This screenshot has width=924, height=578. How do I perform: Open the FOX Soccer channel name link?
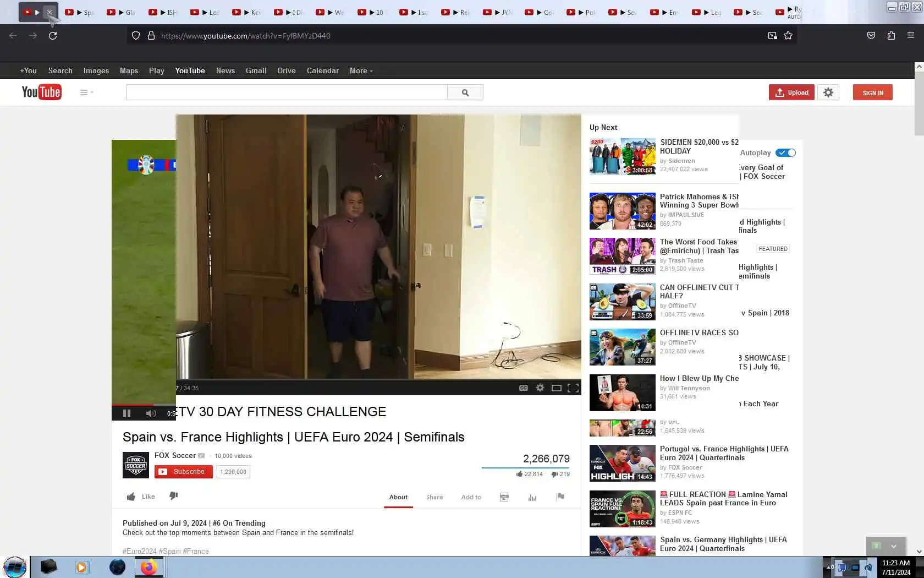175,455
